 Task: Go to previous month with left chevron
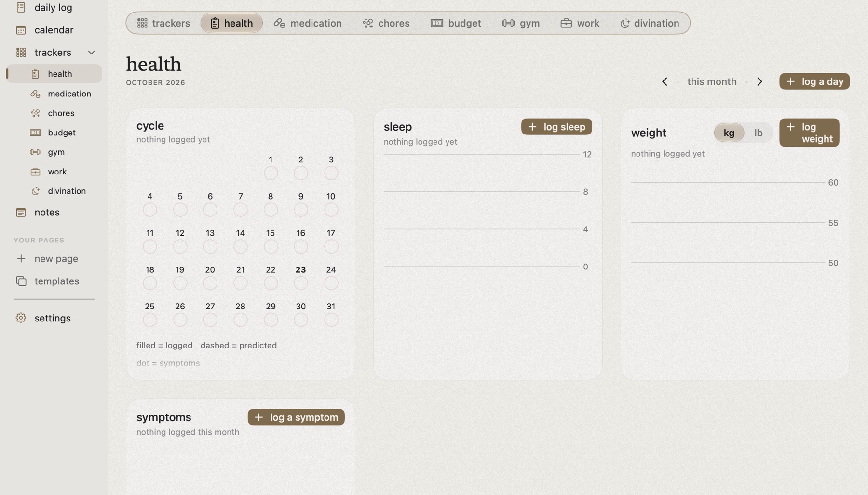pos(665,81)
